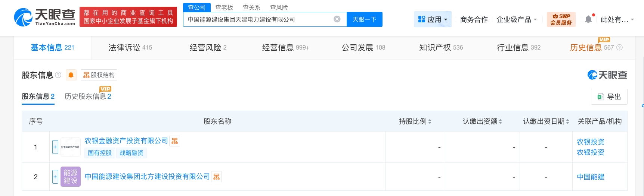Expand row 1 shareholder with plus button

[x=55, y=147]
